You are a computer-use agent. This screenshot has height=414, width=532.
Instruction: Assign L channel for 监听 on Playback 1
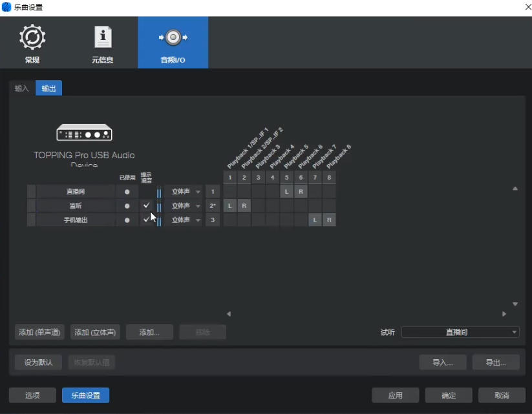point(229,205)
